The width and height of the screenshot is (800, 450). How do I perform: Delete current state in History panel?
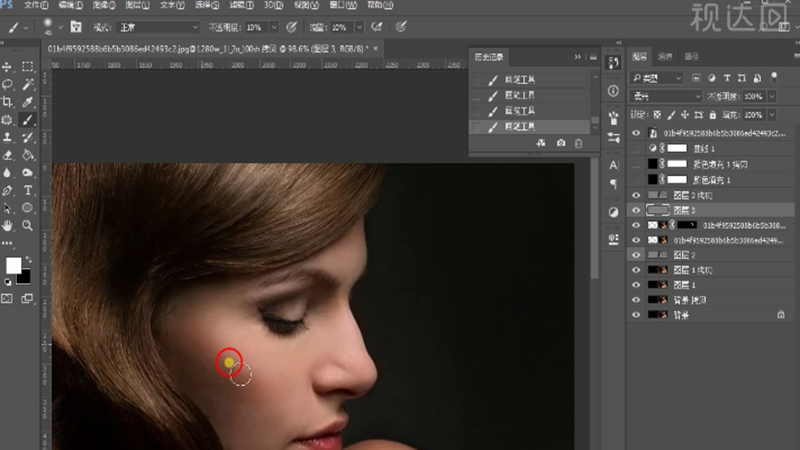(x=579, y=143)
